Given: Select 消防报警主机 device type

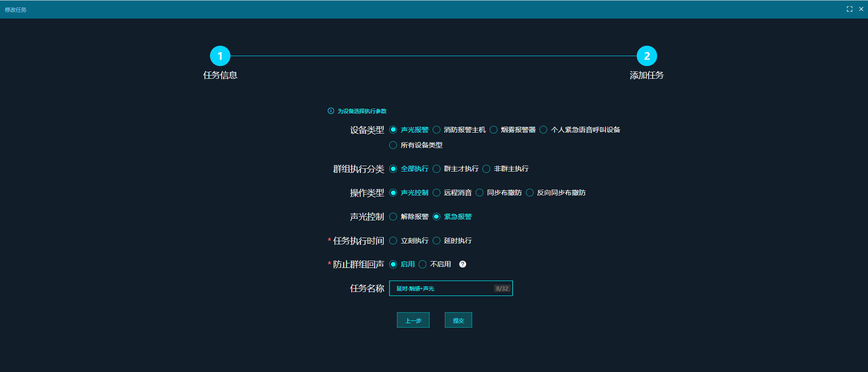Looking at the screenshot, I should coord(437,130).
